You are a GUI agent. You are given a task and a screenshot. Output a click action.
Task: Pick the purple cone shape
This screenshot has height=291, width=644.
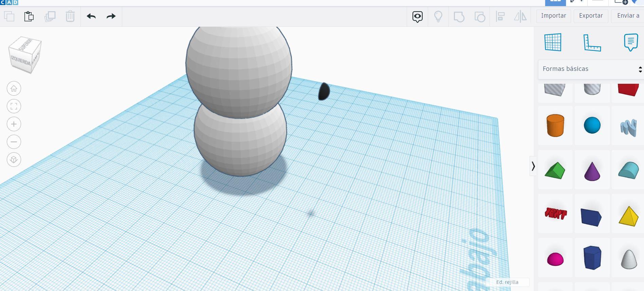click(x=592, y=171)
